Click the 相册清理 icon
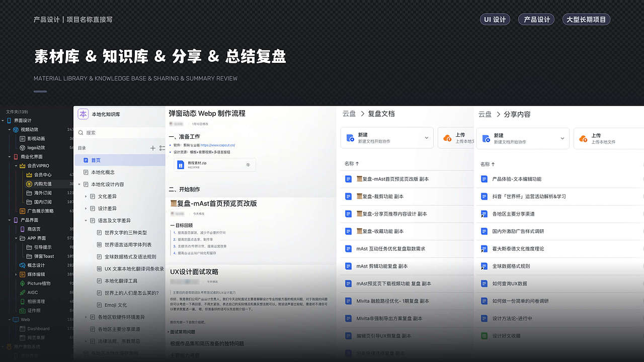Screen dimensions: 644x362 [x=22, y=302]
